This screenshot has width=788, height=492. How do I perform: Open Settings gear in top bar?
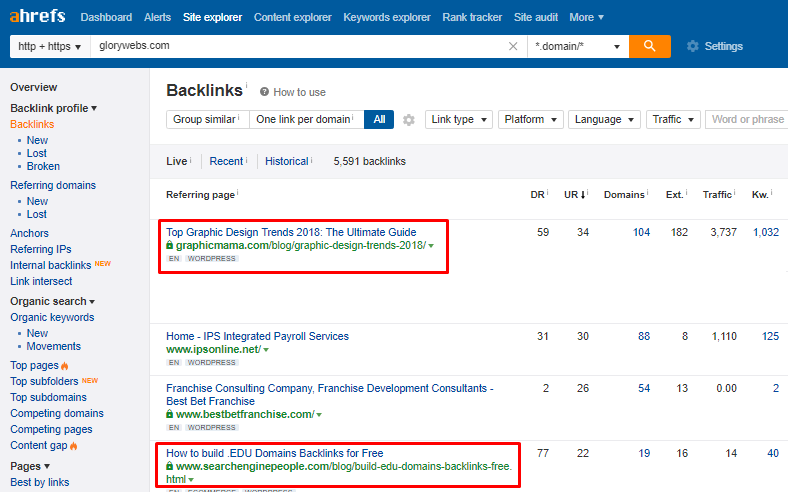pos(693,46)
